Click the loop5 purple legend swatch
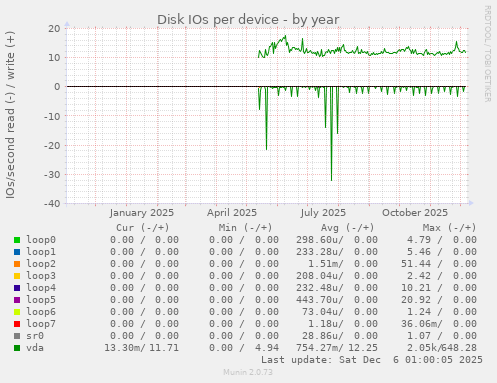Viewport: 497px width, 383px height. tap(17, 300)
